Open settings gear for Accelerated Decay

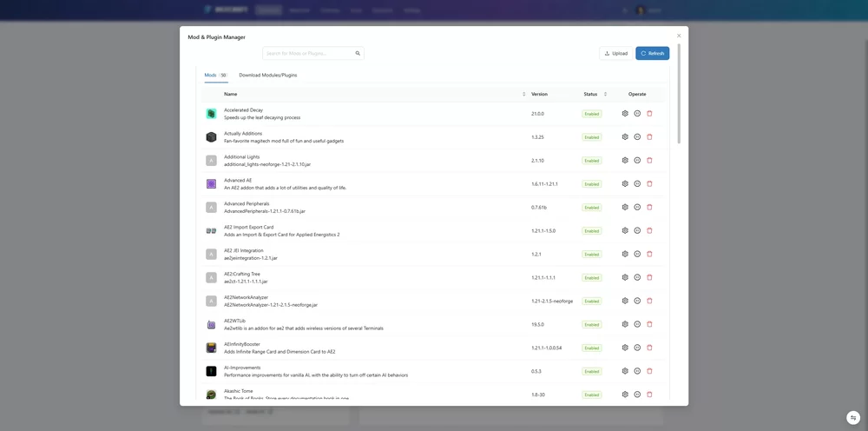pyautogui.click(x=625, y=113)
